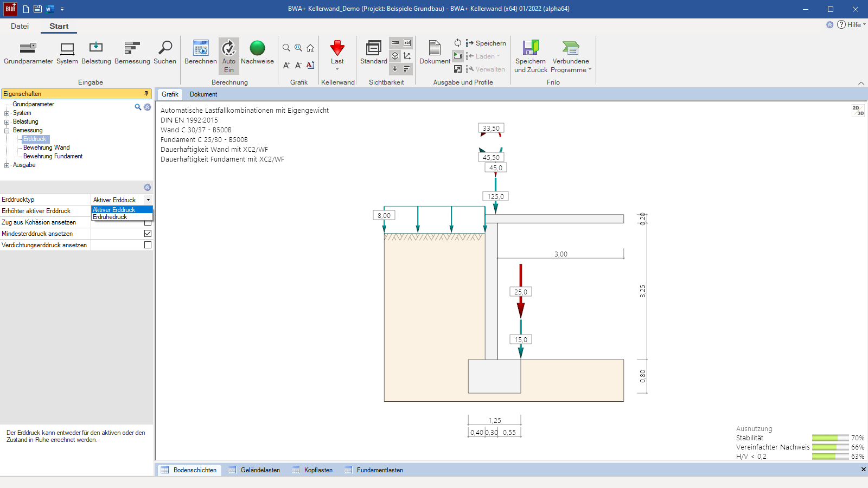Image resolution: width=868 pixels, height=488 pixels.
Task: Toggle text label 'abl' visibility icon
Action: pyautogui.click(x=407, y=43)
